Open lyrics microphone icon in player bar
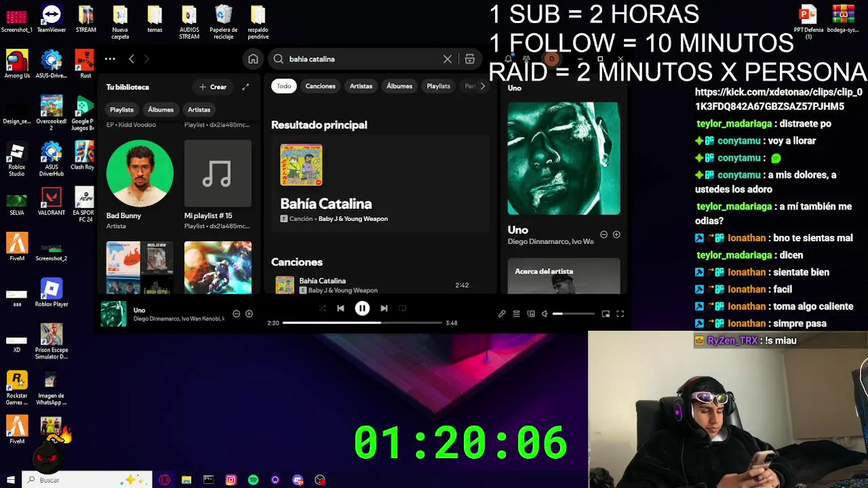This screenshot has width=868, height=488. [x=502, y=314]
